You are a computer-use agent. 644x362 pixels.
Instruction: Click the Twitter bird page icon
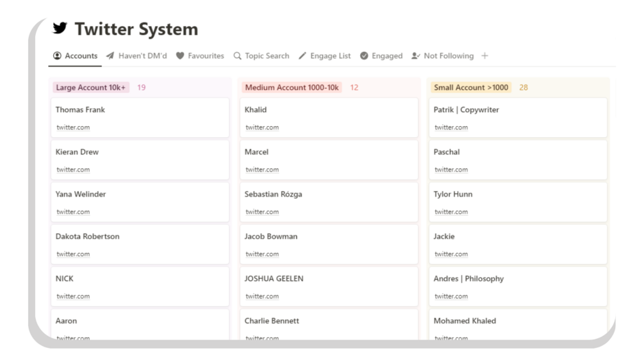[x=60, y=28]
